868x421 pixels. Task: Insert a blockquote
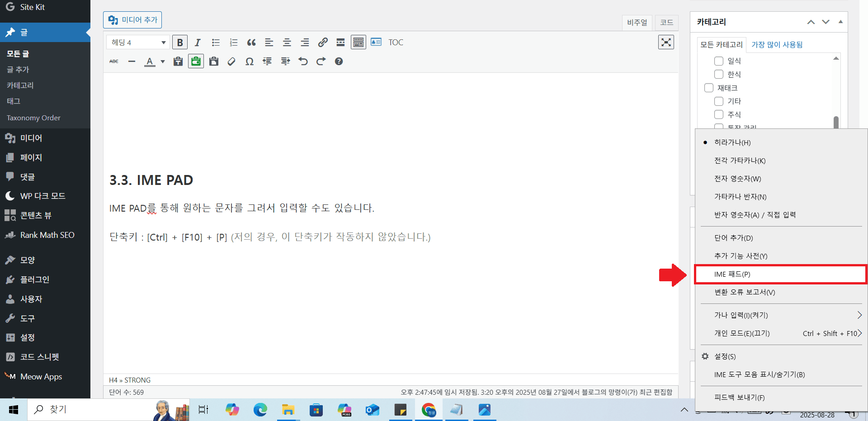[x=251, y=43]
